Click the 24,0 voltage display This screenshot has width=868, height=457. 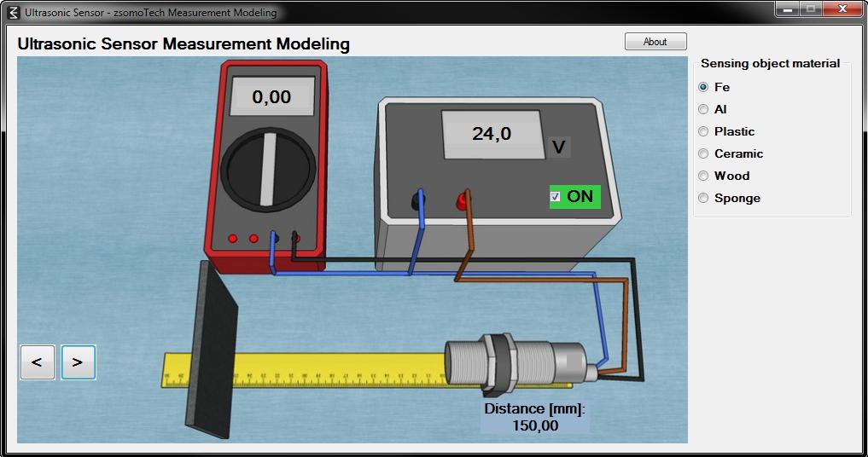click(x=492, y=134)
